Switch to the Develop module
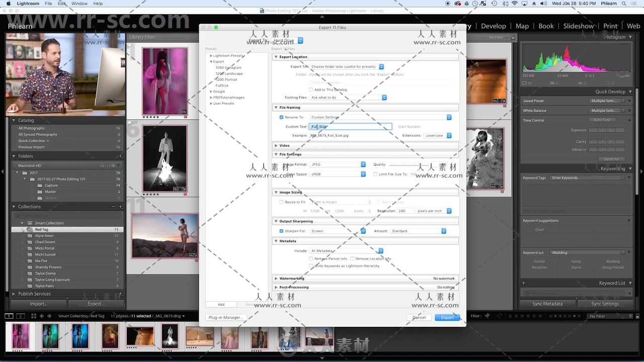This screenshot has height=362, width=644. pos(493,26)
